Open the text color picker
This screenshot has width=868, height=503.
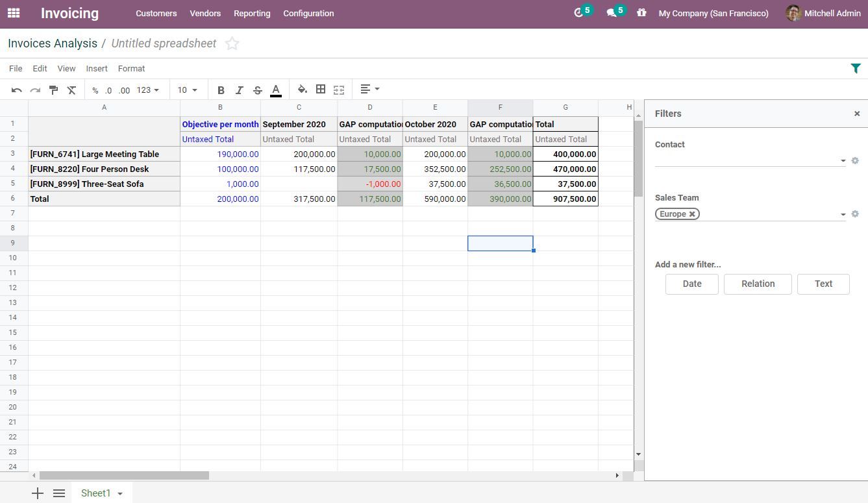275,90
